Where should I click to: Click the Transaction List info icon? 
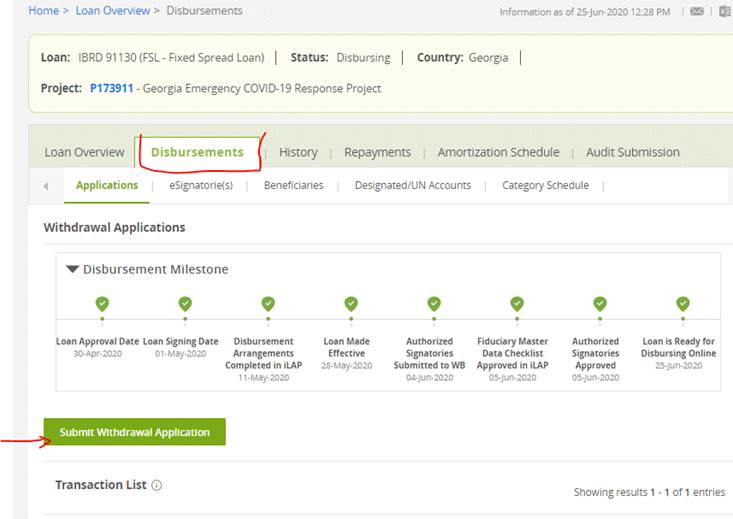(x=157, y=485)
